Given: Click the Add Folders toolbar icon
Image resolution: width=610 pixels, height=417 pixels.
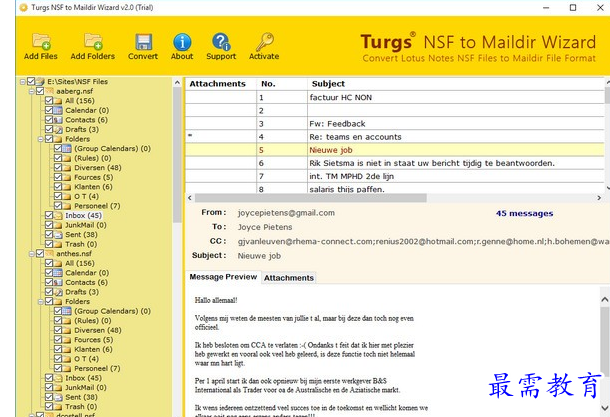Looking at the screenshot, I should coord(93,41).
